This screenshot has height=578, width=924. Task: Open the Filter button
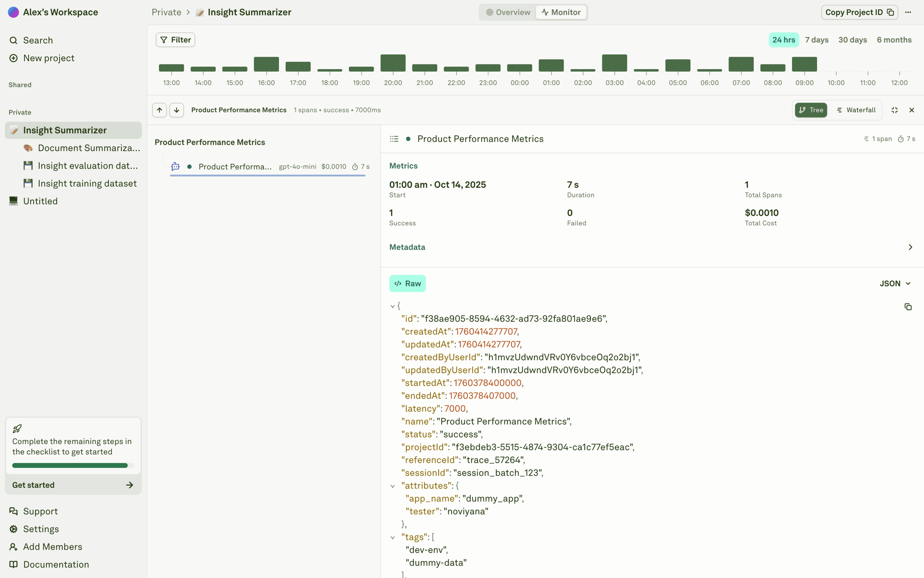(x=175, y=40)
